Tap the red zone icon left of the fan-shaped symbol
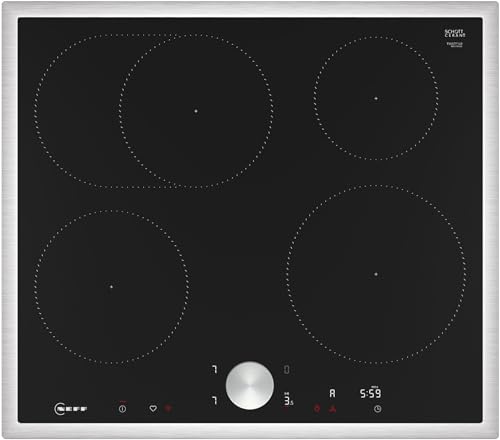500x440 pixels. point(317,408)
